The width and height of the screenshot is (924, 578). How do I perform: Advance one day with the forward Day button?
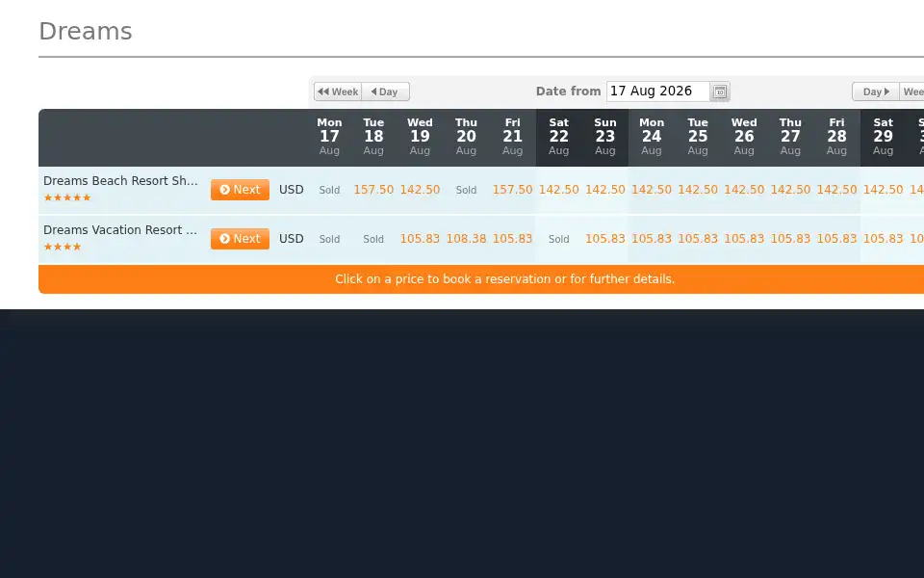pos(876,92)
